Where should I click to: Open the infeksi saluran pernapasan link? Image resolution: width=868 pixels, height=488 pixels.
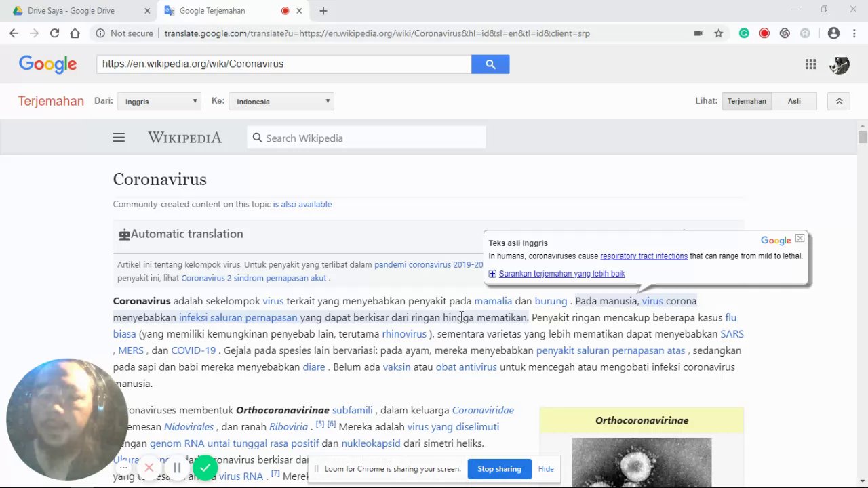[x=238, y=317]
